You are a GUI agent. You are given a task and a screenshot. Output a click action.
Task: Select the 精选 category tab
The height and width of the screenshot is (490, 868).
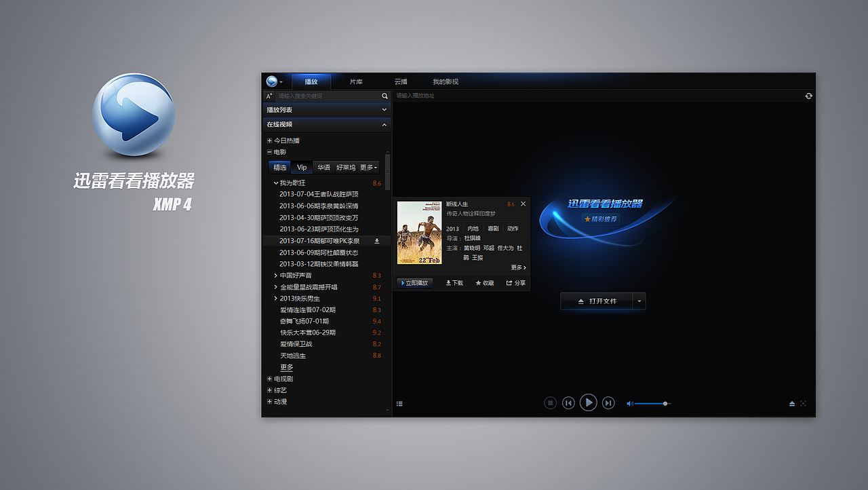(280, 167)
